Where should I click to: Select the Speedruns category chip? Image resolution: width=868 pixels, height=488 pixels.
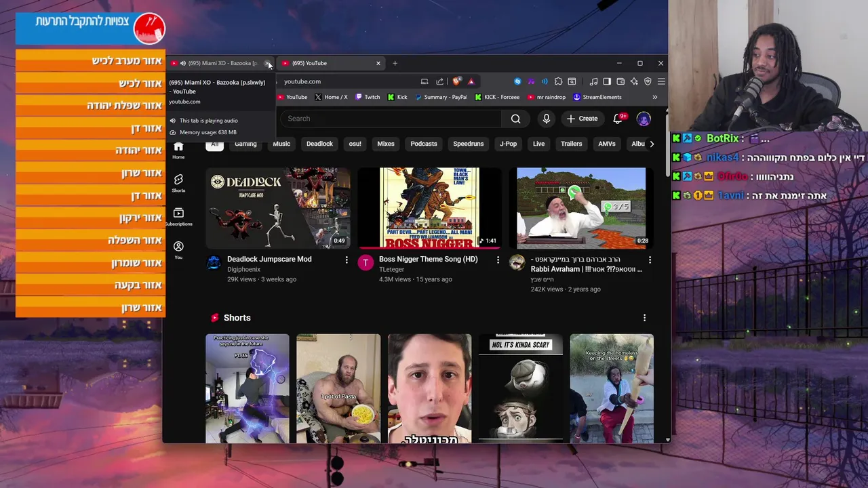point(469,144)
